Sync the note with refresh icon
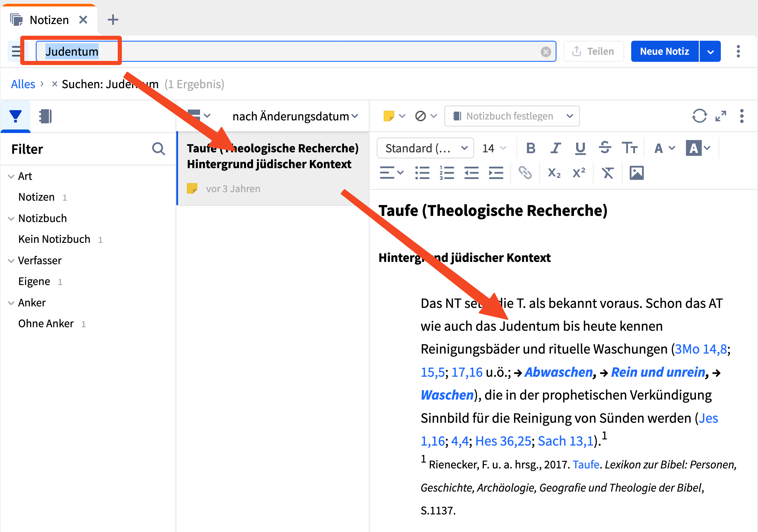 [699, 116]
